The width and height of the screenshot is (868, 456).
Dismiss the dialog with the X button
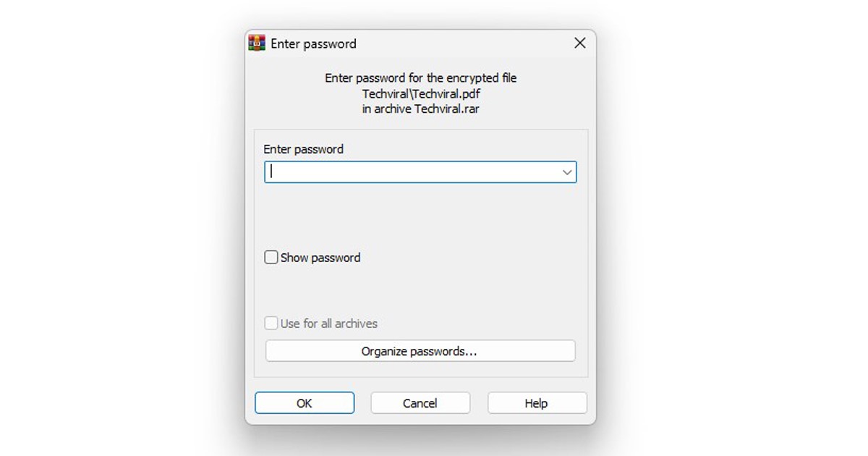[579, 43]
